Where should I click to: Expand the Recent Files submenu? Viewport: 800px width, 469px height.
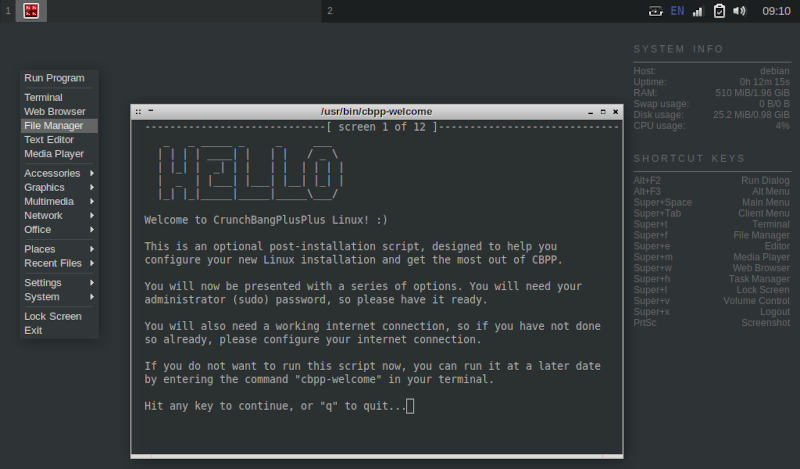coord(59,263)
